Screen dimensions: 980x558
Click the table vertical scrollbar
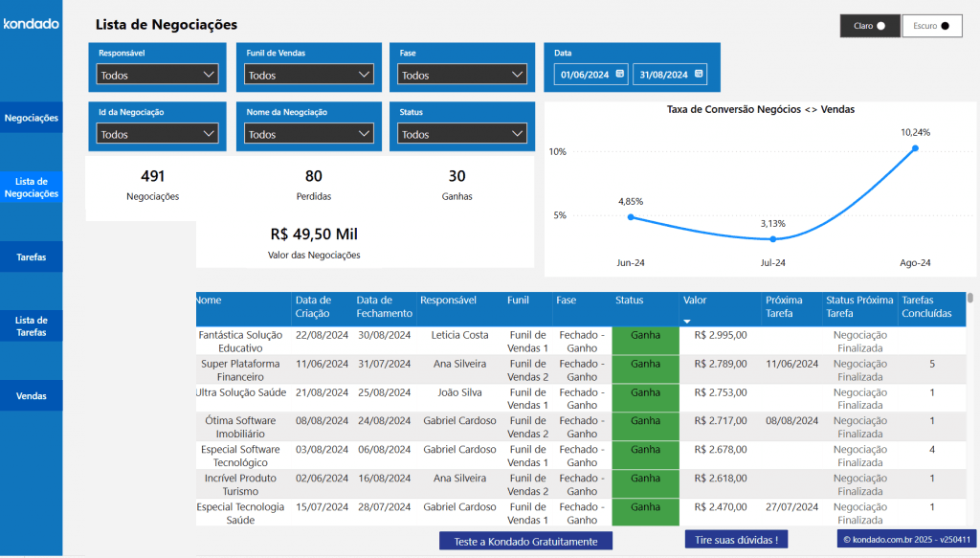click(970, 298)
